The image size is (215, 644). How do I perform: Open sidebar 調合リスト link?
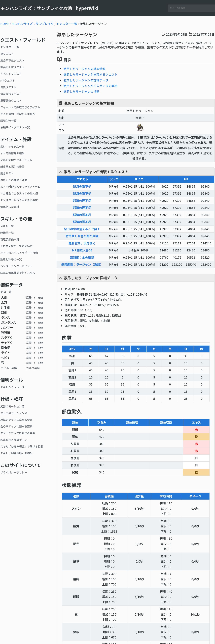click(x=7, y=173)
